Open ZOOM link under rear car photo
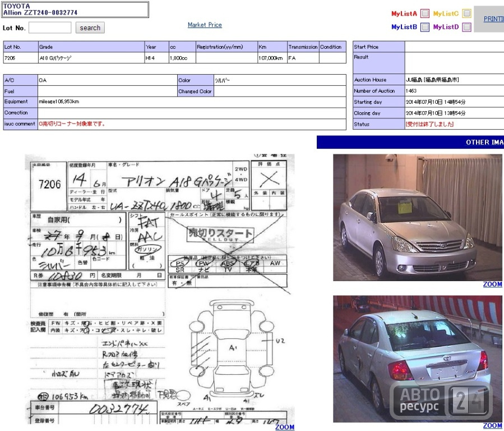Image resolution: width=504 pixels, height=431 pixels. pyautogui.click(x=492, y=426)
